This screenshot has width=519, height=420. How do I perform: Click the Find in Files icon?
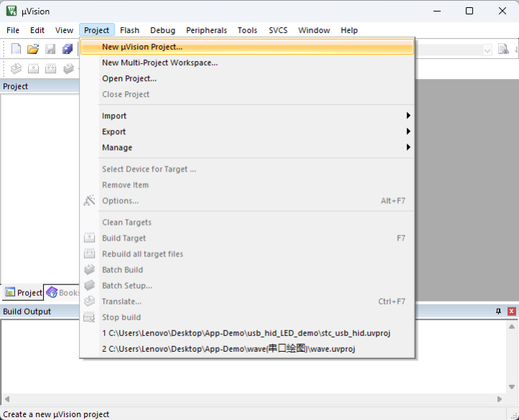504,50
